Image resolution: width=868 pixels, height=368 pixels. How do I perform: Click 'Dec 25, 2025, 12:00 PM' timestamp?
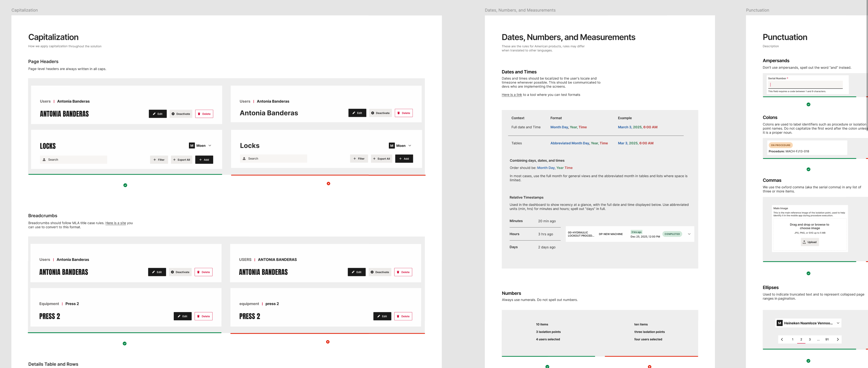tap(645, 237)
